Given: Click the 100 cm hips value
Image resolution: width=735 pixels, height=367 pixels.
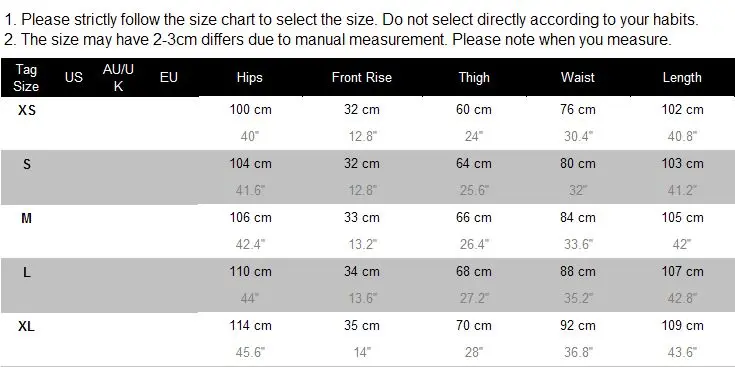Looking at the screenshot, I should pos(250,110).
